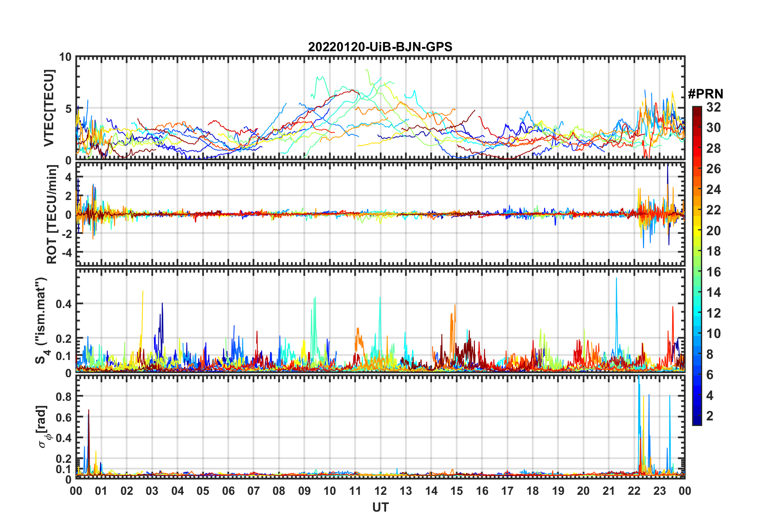This screenshot has width=761, height=532.
Task: Click the PRN color scale bar
Action: (x=697, y=266)
